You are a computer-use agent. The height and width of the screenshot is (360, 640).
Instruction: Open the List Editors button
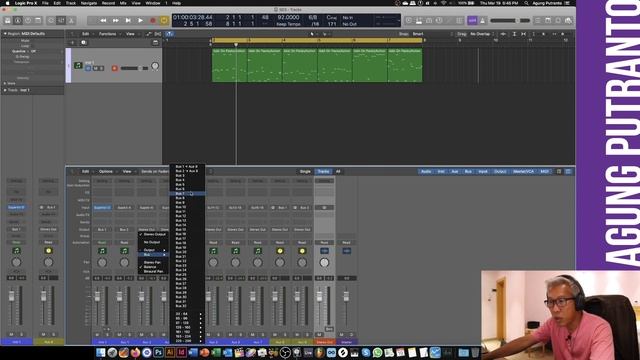tap(538, 20)
